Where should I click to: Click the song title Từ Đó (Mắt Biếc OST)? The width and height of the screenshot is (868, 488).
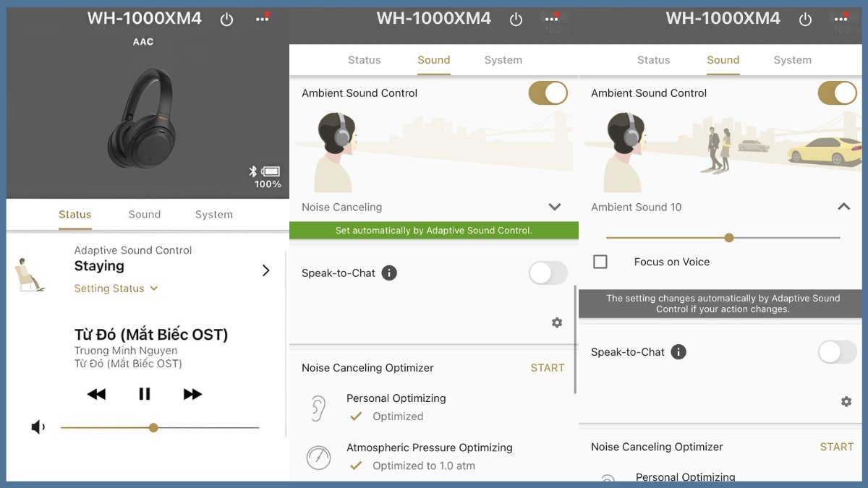click(x=151, y=335)
